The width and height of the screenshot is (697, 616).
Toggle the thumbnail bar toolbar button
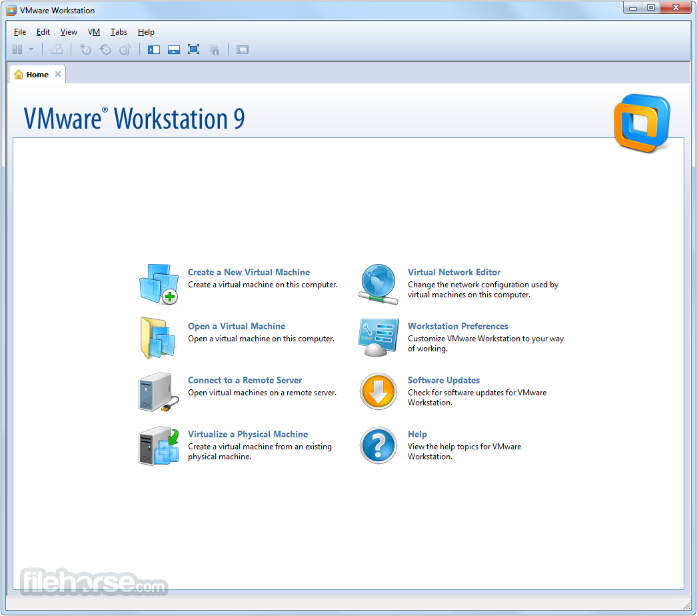point(174,49)
